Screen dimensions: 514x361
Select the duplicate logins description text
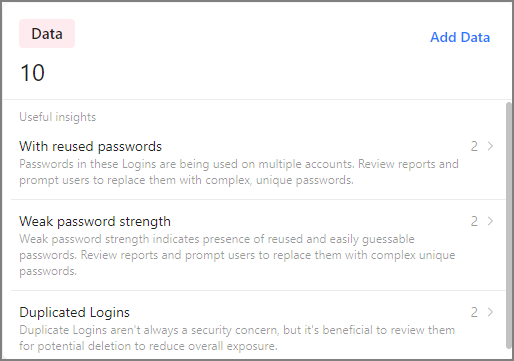(237, 338)
